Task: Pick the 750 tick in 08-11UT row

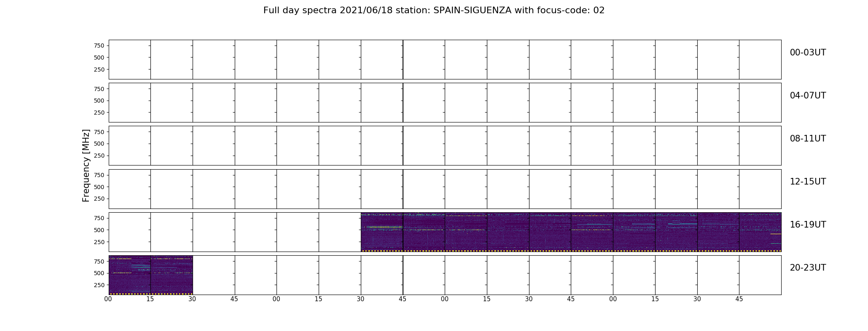Action: pos(99,132)
